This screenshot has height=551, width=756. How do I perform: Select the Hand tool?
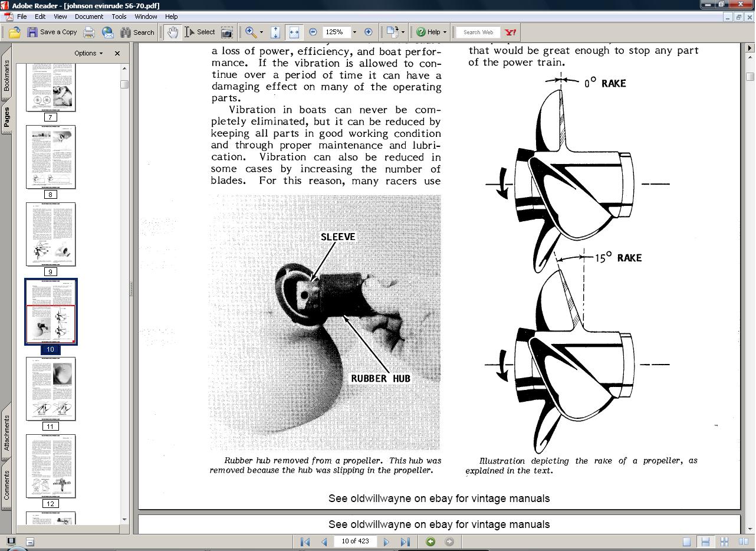(173, 32)
